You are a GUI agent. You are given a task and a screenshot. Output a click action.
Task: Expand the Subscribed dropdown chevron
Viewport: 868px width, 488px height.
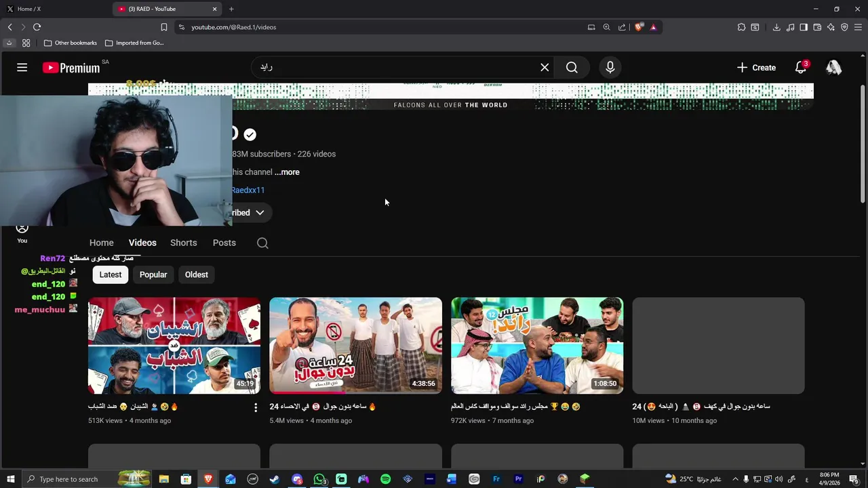260,213
